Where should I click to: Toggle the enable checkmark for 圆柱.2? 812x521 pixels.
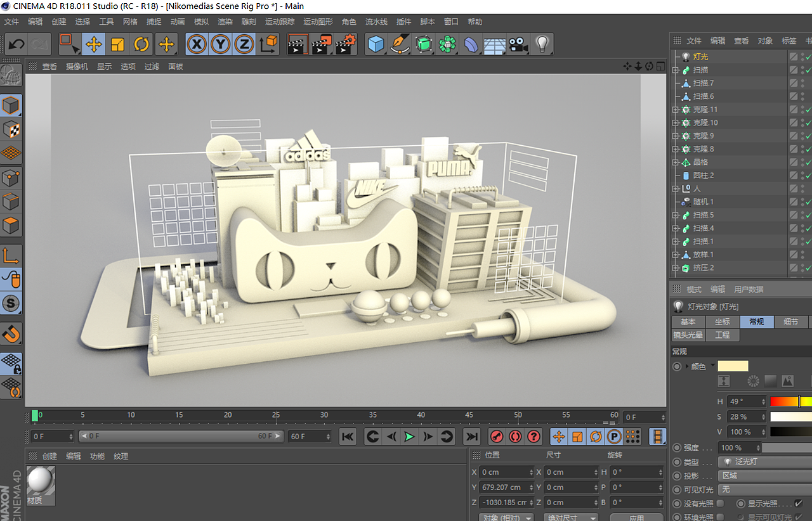pyautogui.click(x=809, y=176)
